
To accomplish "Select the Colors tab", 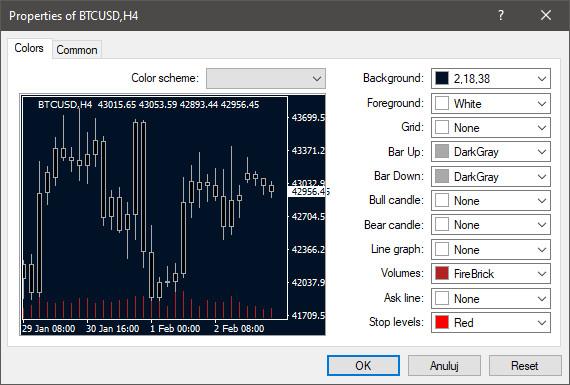I will [29, 48].
